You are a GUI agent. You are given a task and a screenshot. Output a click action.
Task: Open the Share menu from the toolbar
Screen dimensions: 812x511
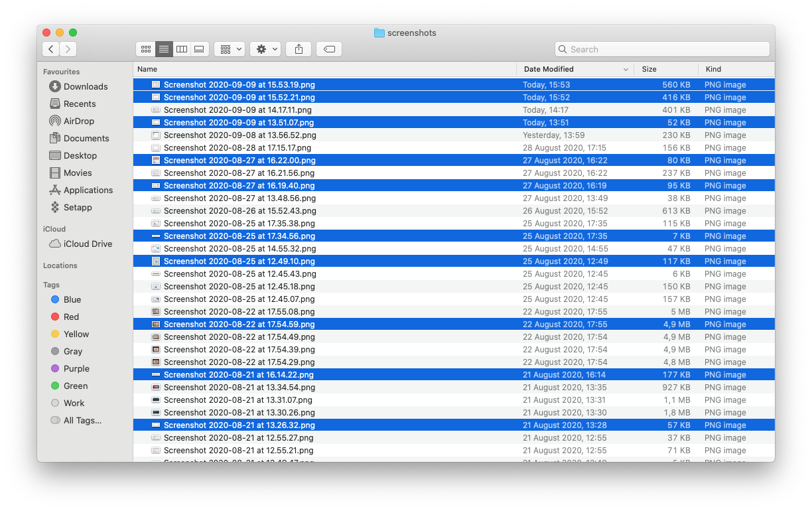(x=298, y=48)
